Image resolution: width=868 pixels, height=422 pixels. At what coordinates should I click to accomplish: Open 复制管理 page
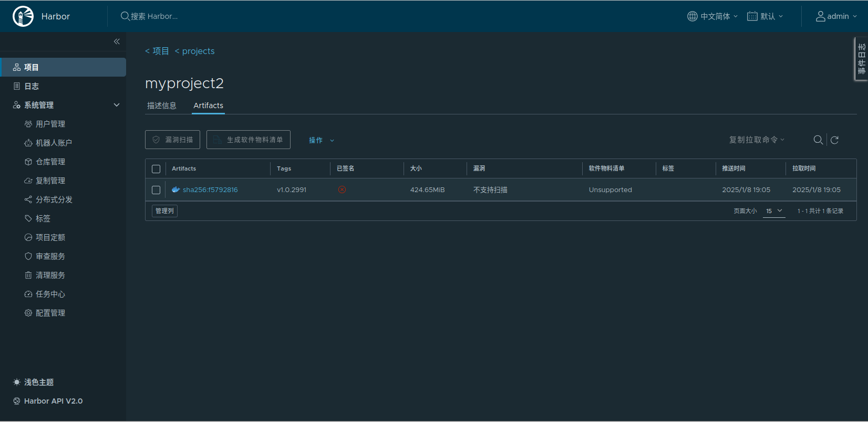[x=50, y=181]
